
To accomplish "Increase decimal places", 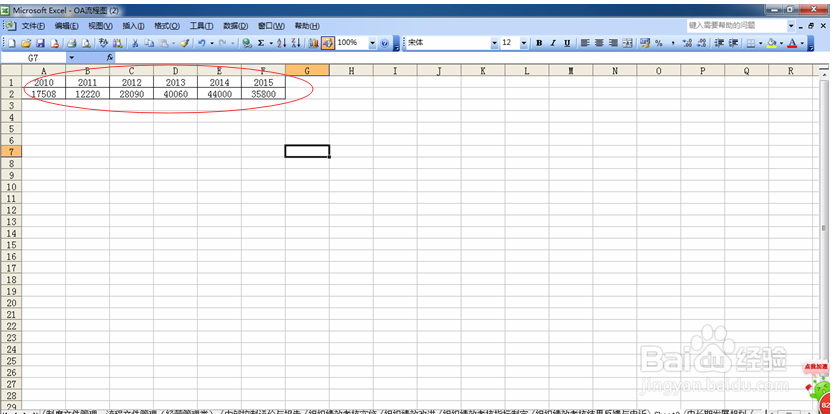I will tap(687, 43).
